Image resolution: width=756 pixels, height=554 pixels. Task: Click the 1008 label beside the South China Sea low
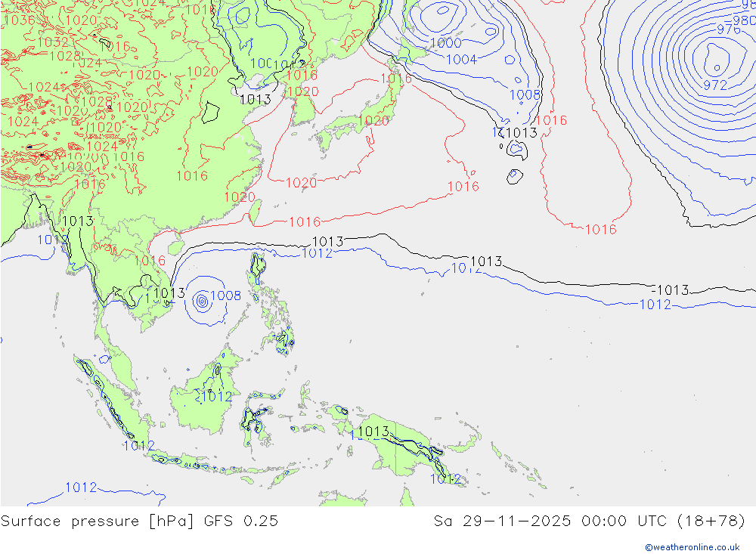(225, 296)
